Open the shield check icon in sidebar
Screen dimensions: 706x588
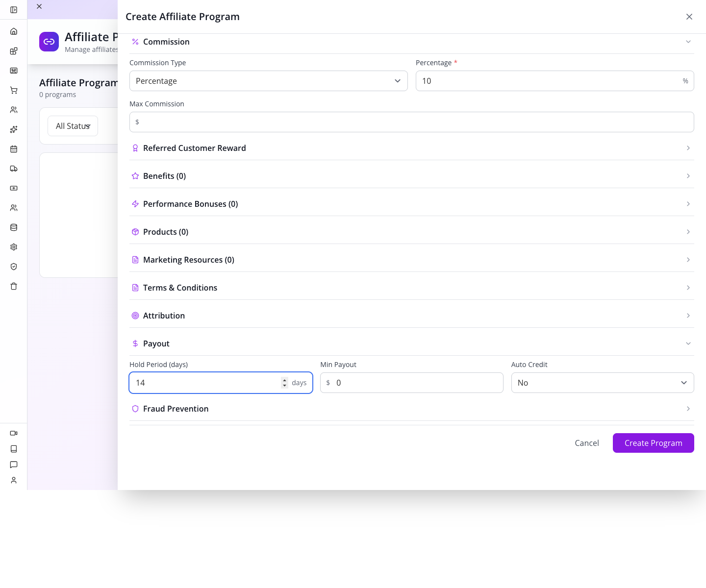point(14,267)
